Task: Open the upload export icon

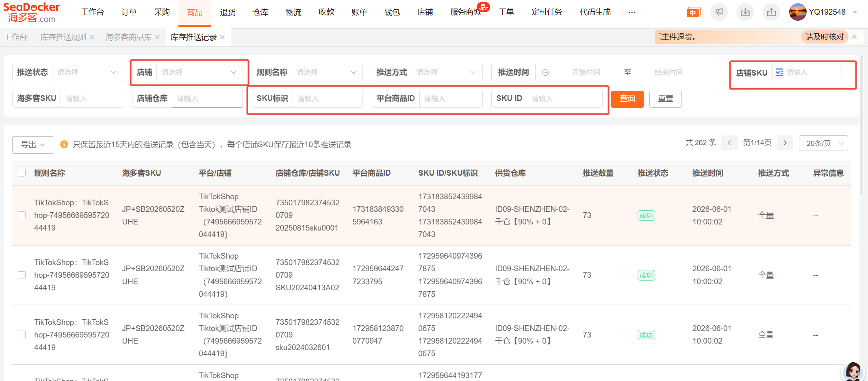Action: [771, 12]
